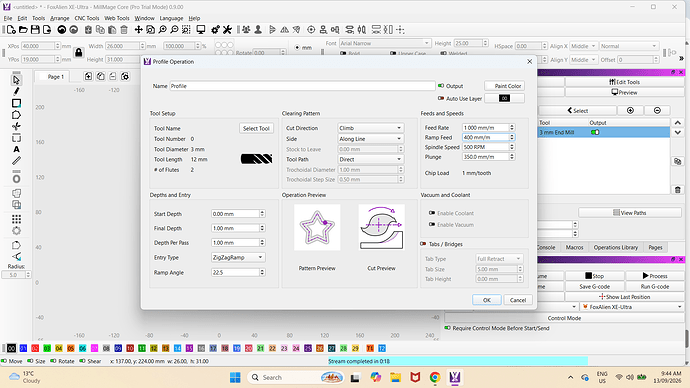Toggle the Output switch in the Profile dialog

tap(440, 86)
